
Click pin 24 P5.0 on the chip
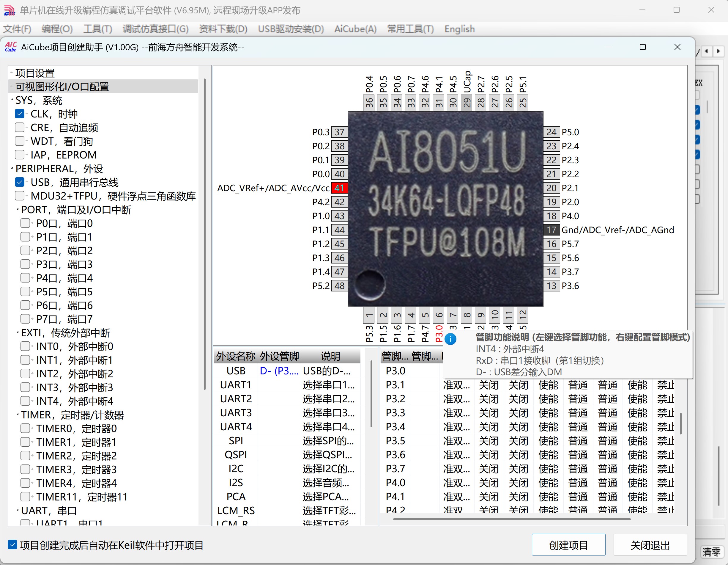tap(552, 132)
